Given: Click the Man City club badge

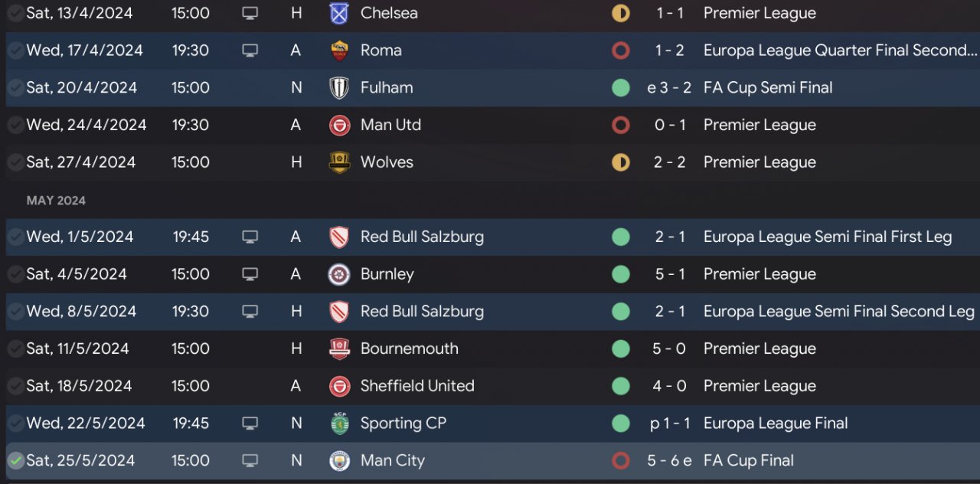Looking at the screenshot, I should point(339,460).
